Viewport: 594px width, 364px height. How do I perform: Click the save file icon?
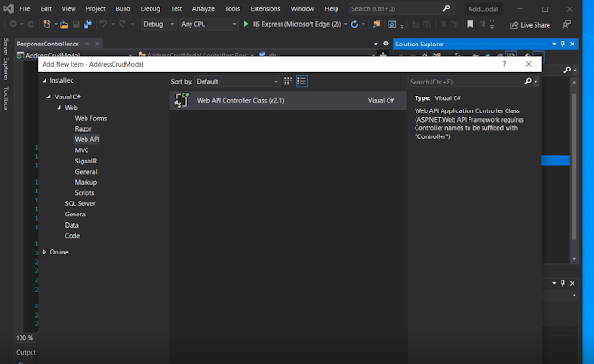pos(76,24)
